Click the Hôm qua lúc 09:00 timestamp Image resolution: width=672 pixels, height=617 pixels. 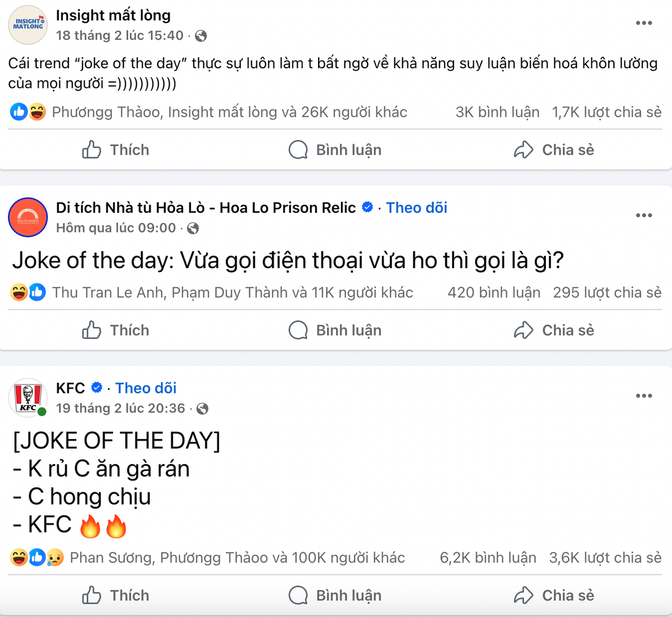point(116,228)
